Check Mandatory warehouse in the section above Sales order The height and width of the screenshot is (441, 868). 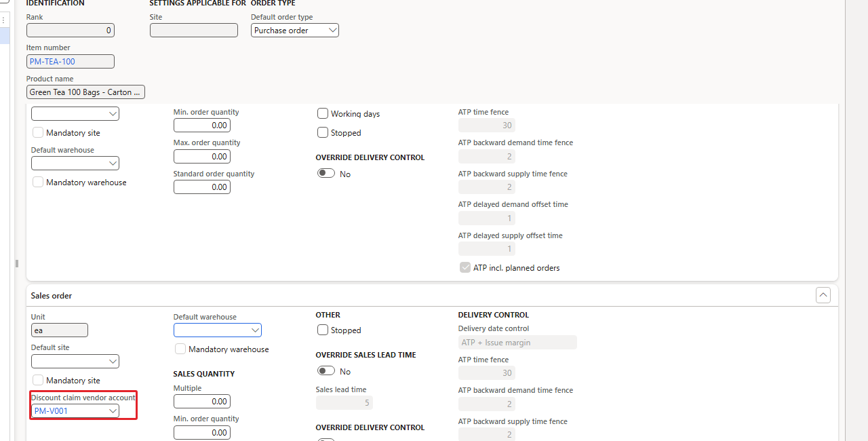38,182
